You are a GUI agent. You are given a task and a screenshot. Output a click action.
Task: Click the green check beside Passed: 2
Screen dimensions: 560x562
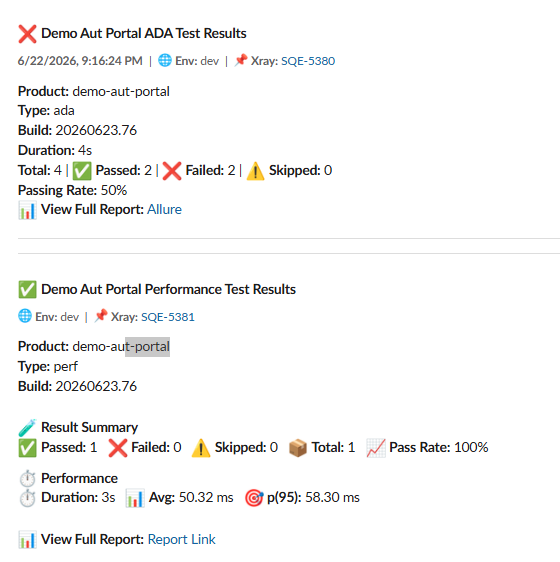click(82, 171)
